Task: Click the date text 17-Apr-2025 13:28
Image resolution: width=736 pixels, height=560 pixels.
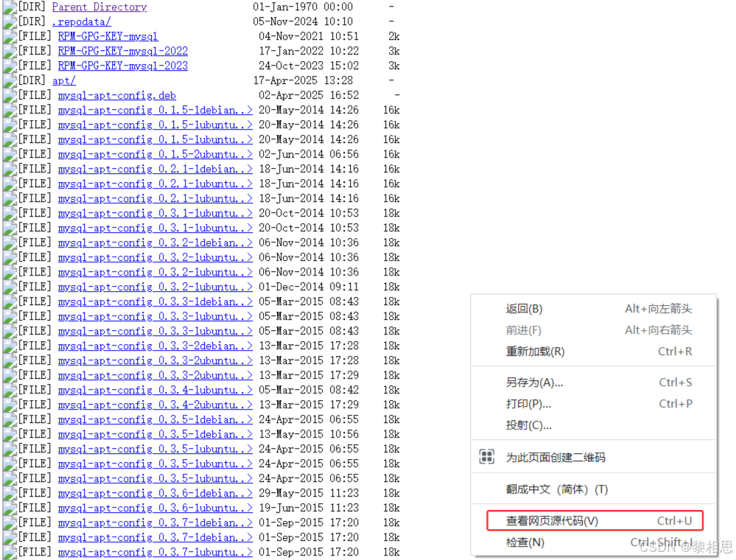Action: click(303, 81)
